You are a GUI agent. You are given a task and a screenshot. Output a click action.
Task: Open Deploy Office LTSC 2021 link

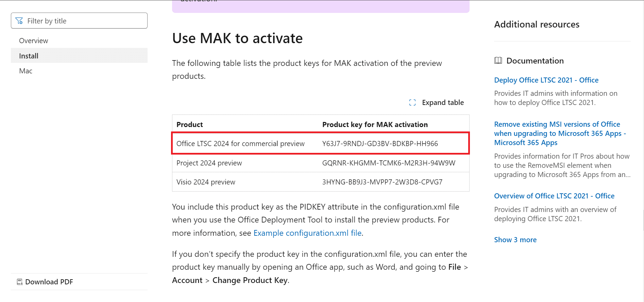pyautogui.click(x=546, y=80)
